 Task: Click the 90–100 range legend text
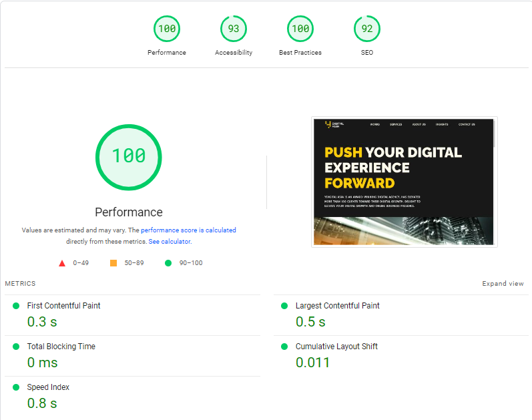[x=191, y=263]
